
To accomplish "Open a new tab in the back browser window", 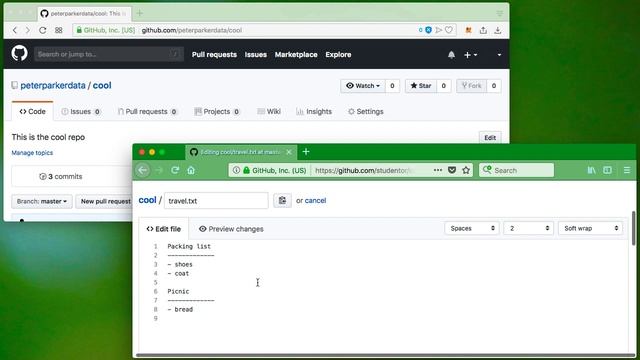I will 140,13.
